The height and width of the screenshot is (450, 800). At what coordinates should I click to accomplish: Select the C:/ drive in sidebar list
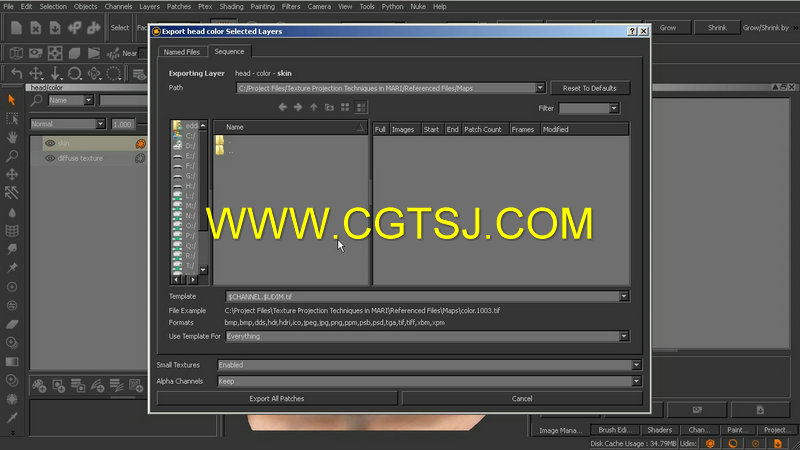(x=185, y=136)
